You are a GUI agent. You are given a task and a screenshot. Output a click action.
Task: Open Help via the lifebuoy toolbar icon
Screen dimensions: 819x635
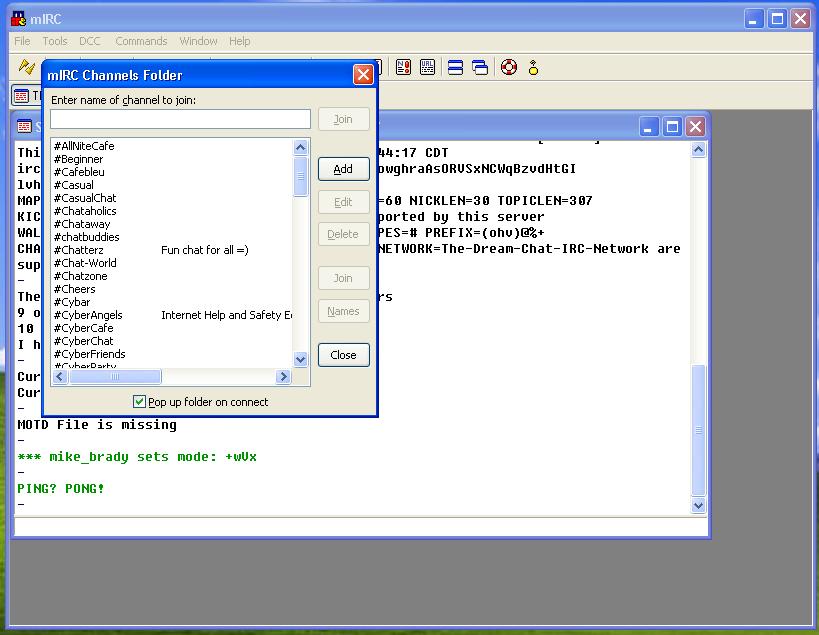509,67
